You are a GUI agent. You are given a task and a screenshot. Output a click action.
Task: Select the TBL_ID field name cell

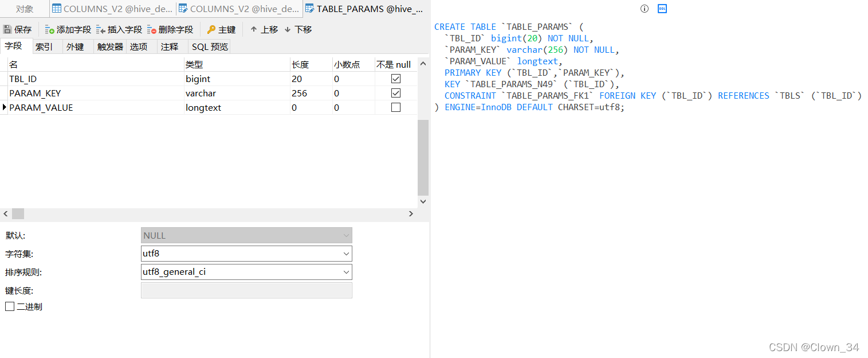pyautogui.click(x=95, y=79)
